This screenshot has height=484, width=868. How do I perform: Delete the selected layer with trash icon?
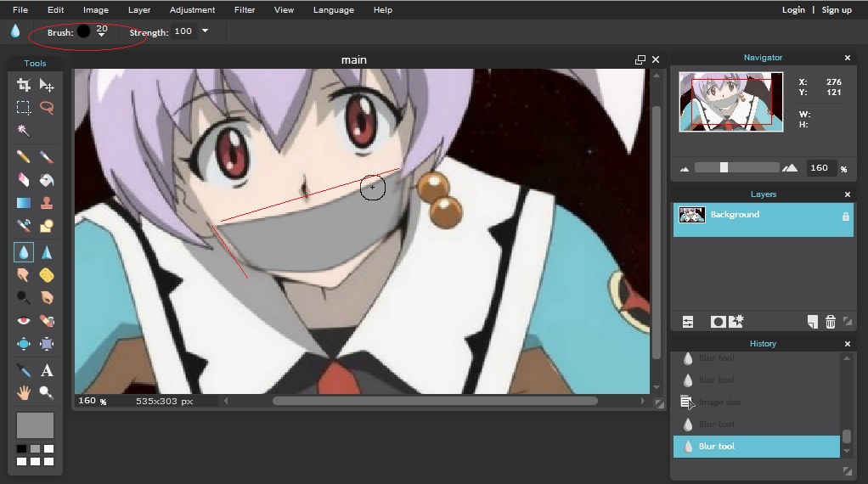[x=831, y=322]
